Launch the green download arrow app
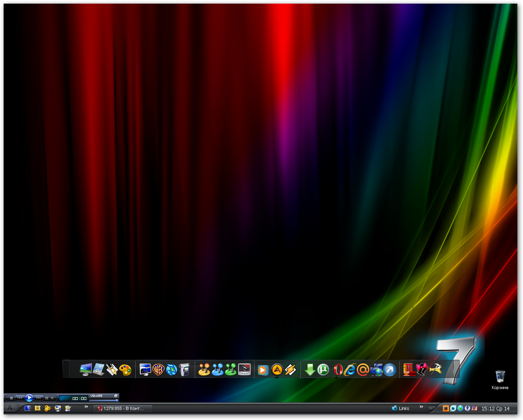This screenshot has height=420, width=523. click(x=311, y=370)
